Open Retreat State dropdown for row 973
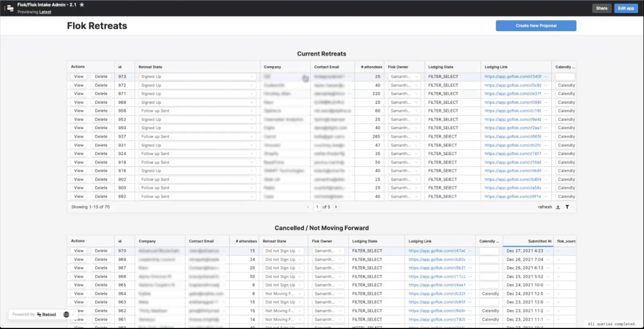644x329 pixels. coord(198,76)
